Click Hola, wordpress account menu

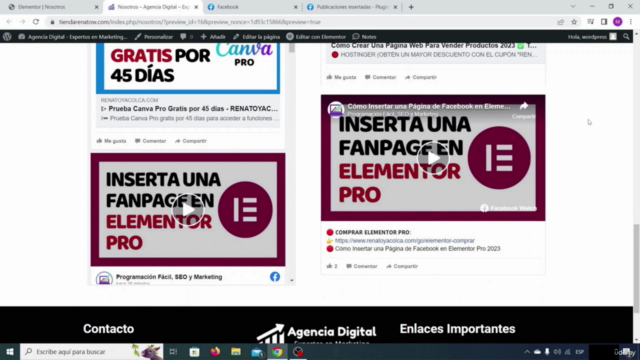[x=592, y=37]
